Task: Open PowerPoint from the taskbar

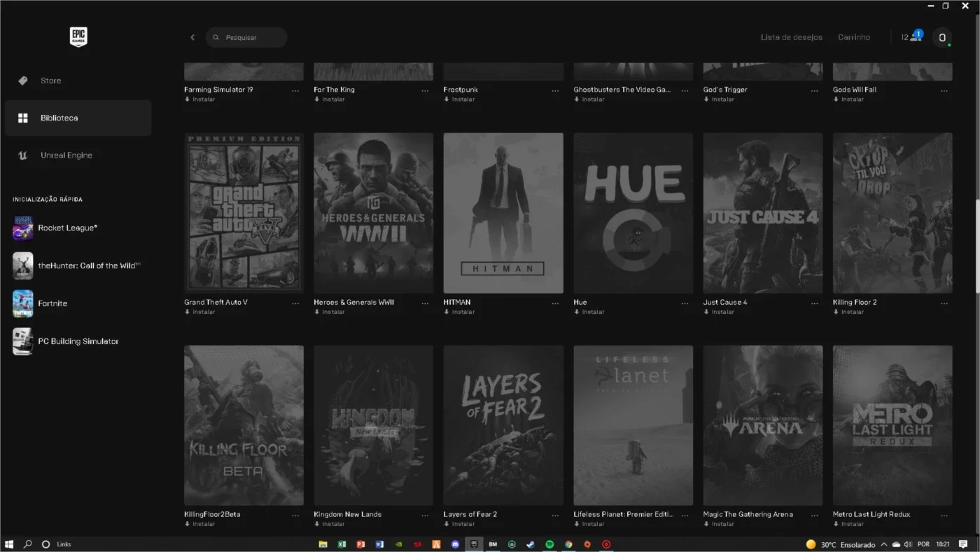Action: click(360, 544)
